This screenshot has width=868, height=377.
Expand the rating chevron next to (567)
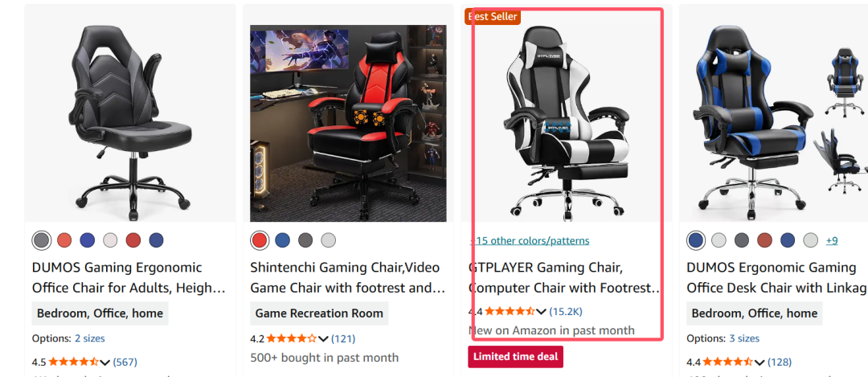[104, 362]
